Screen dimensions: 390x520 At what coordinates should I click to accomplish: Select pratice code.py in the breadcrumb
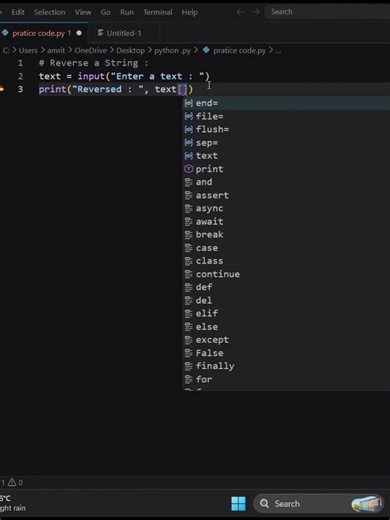tap(239, 50)
